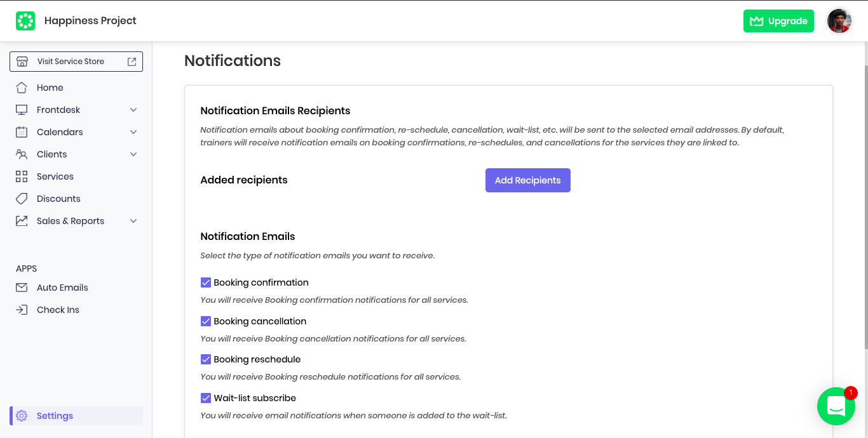Click Visit Service Store button
The height and width of the screenshot is (438, 868).
(76, 62)
